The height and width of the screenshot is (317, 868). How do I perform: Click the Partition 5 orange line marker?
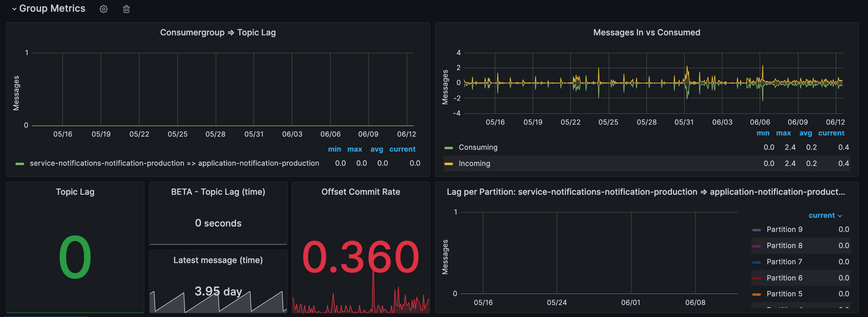[x=757, y=294]
